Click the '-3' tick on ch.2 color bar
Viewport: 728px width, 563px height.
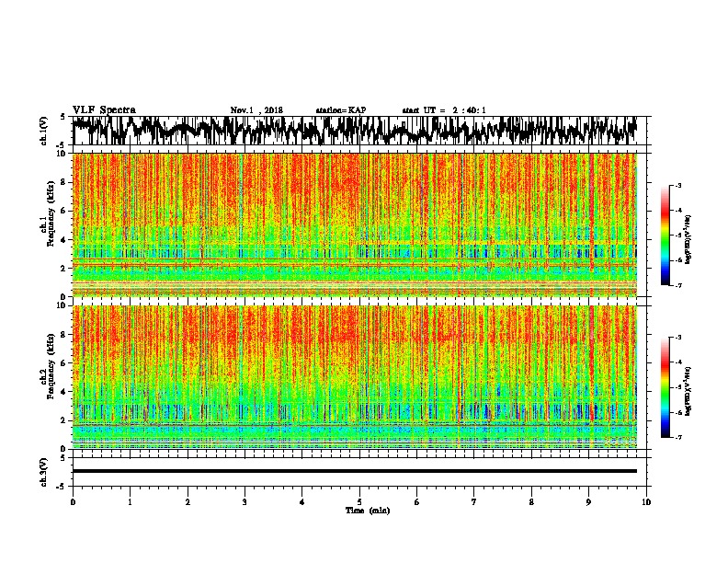tap(678, 338)
